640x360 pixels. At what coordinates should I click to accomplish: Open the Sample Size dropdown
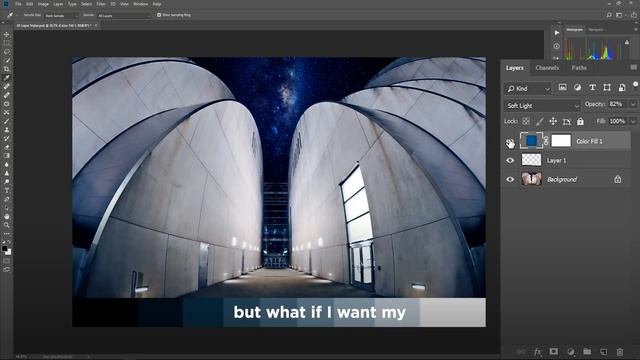61,16
